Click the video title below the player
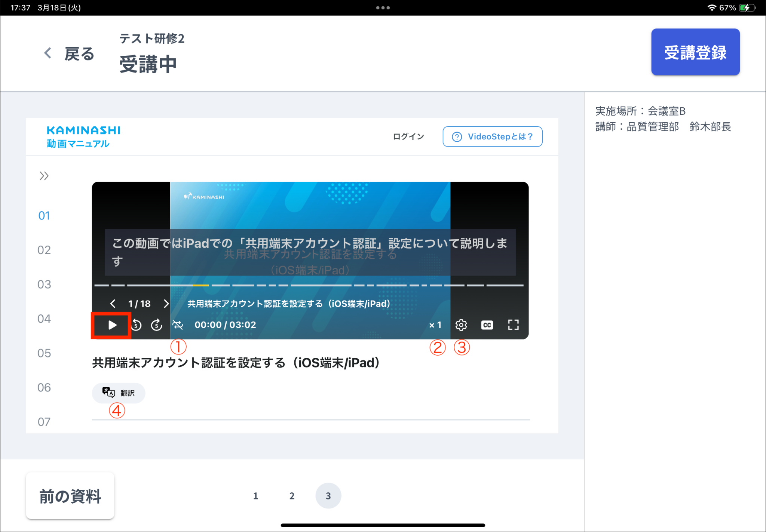The width and height of the screenshot is (766, 532). click(x=236, y=363)
